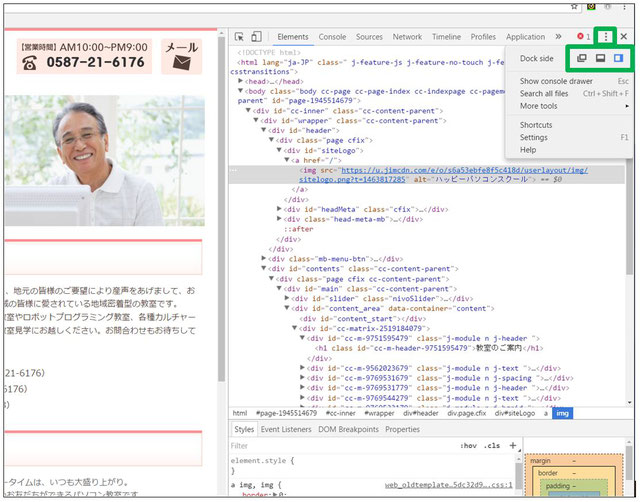Screen dimensions: 640x502
Task: Select the img breadcrumb item
Action: coord(562,413)
